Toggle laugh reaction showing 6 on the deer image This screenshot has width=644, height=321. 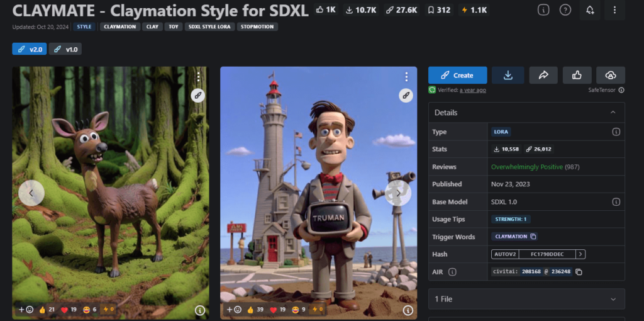(x=89, y=310)
